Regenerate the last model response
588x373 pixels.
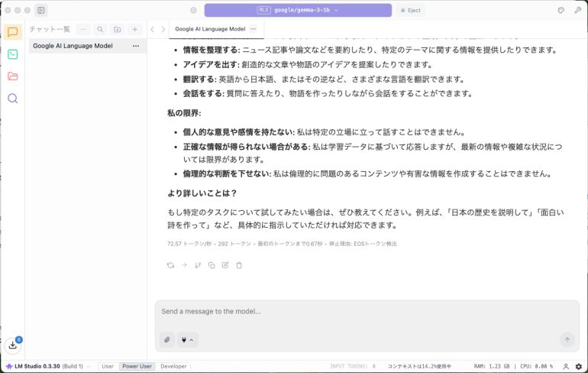coord(170,265)
